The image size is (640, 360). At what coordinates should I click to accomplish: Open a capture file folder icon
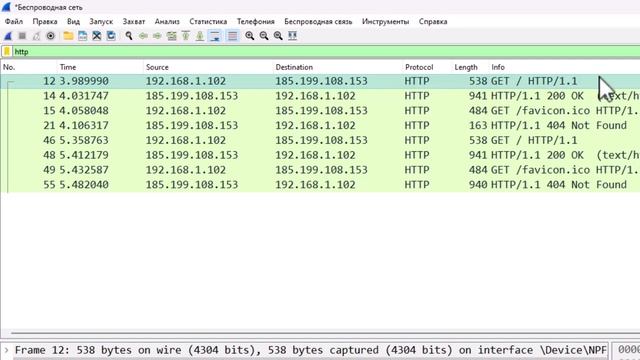tap(68, 36)
